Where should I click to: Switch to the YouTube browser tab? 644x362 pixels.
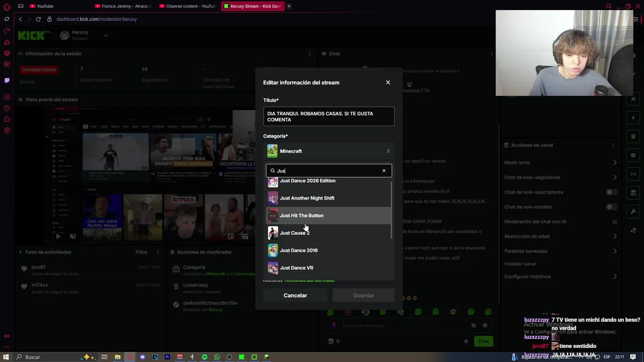tap(56, 6)
